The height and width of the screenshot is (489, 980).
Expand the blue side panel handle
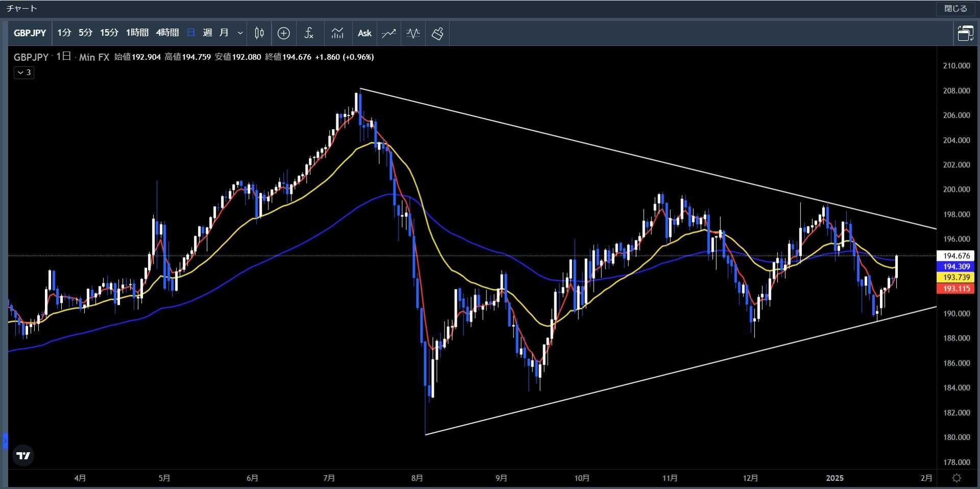pos(5,441)
